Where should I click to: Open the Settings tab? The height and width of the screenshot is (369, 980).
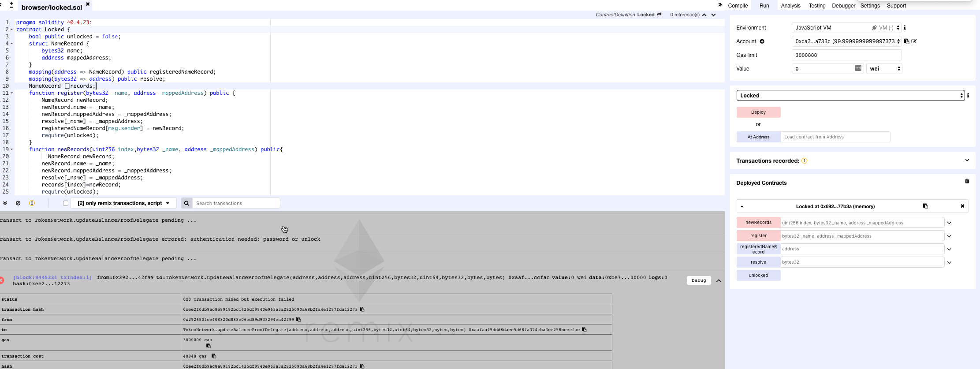point(870,6)
